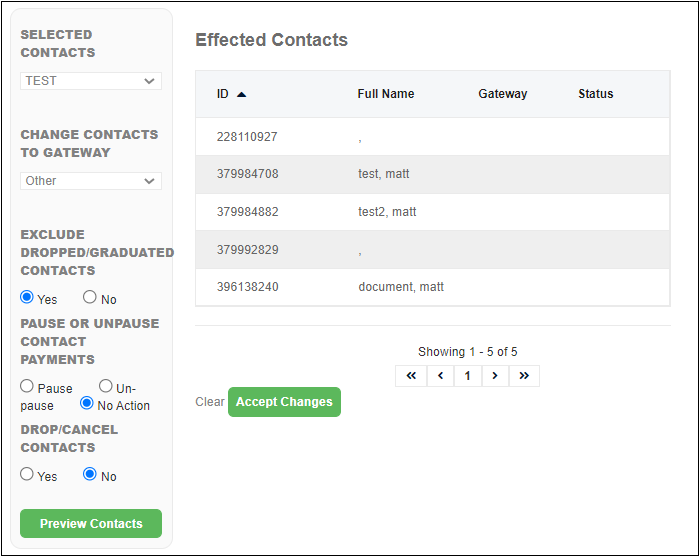The image size is (700, 556).
Task: Jump to last page of contacts
Action: (524, 376)
